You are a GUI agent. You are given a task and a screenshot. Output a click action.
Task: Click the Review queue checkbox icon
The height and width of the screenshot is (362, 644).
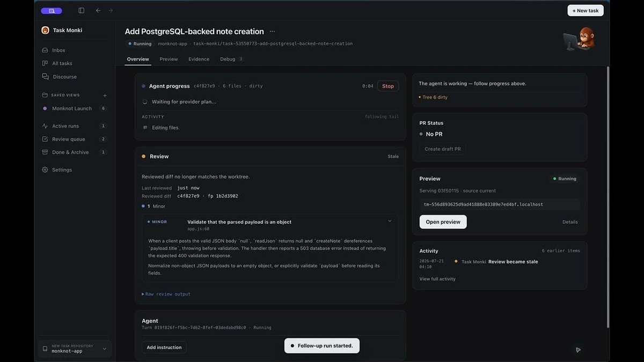(45, 139)
